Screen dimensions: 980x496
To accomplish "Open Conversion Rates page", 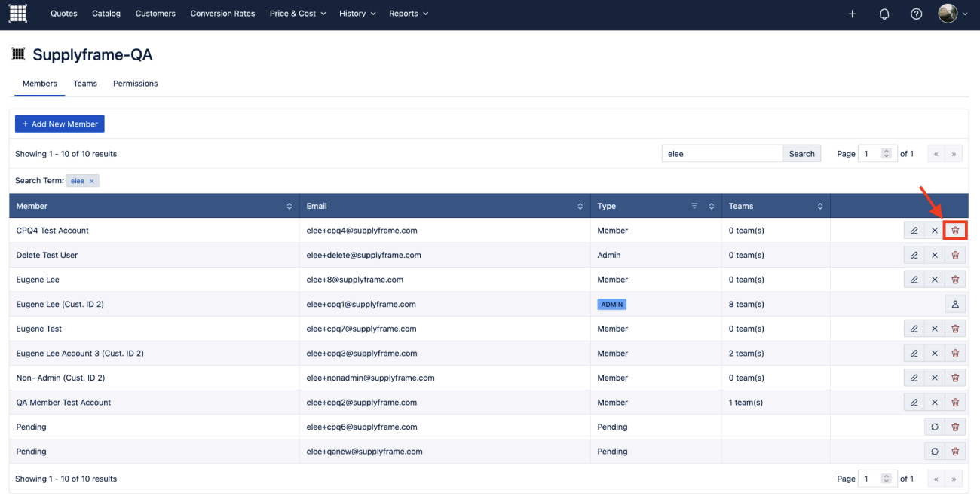I will (222, 14).
